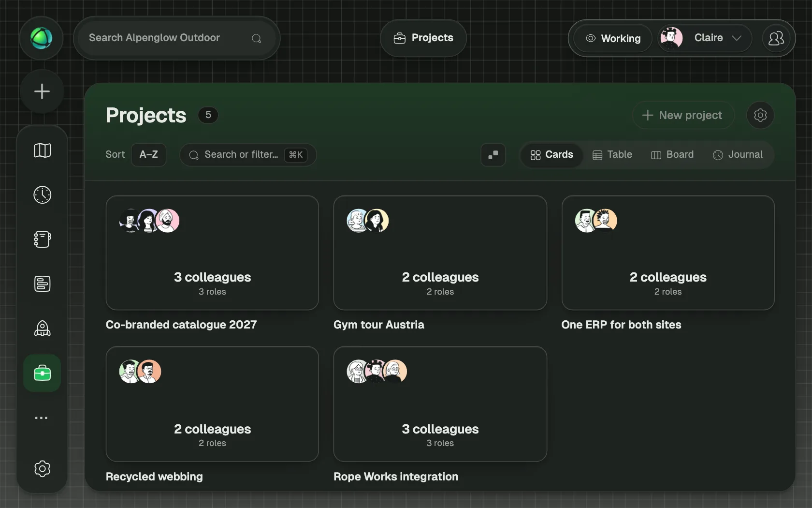Click the Co-branded catalogue 2027 title

pyautogui.click(x=181, y=325)
